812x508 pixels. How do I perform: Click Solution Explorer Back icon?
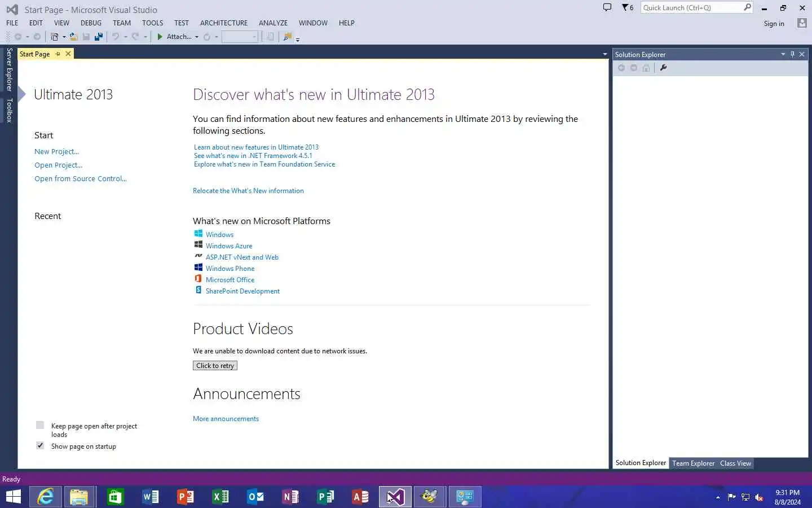[x=621, y=68]
